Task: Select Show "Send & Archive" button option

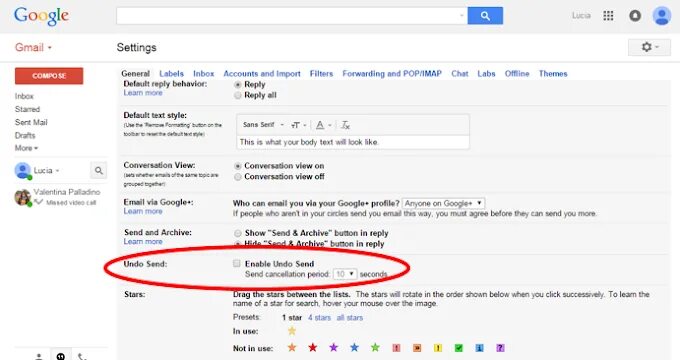Action: point(238,233)
